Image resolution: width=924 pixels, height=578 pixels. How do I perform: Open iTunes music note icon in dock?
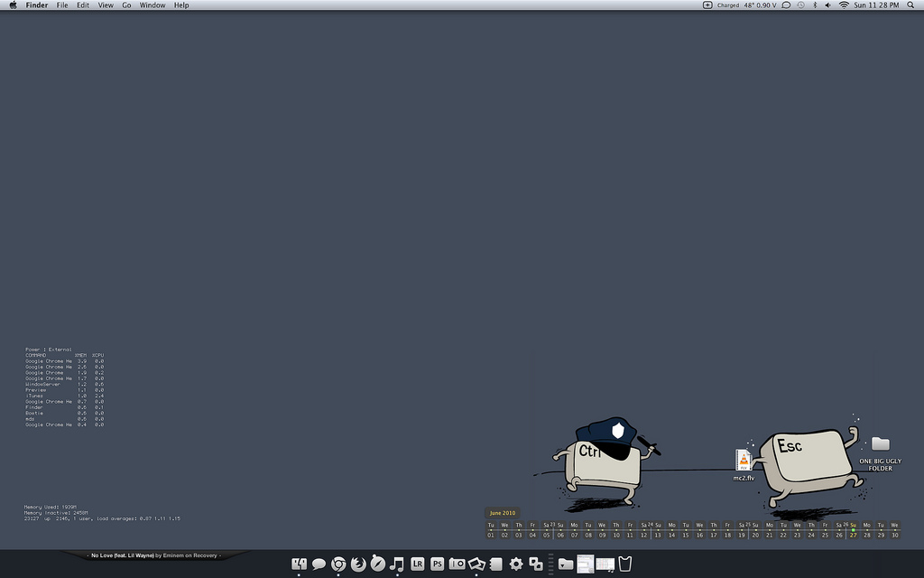(x=397, y=564)
